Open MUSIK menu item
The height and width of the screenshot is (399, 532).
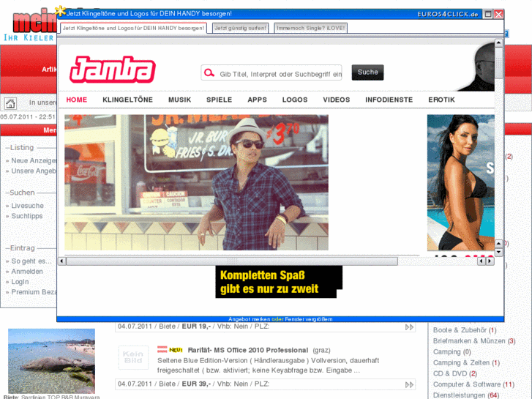point(179,100)
